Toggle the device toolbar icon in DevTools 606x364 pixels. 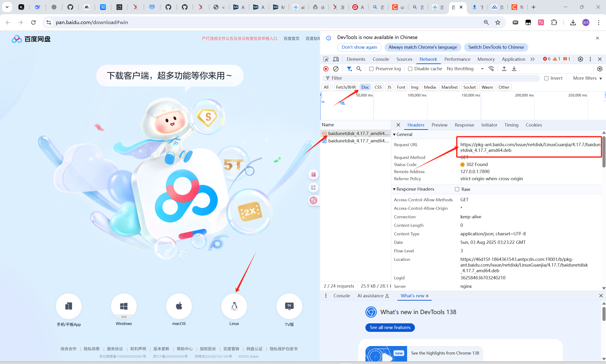point(336,59)
